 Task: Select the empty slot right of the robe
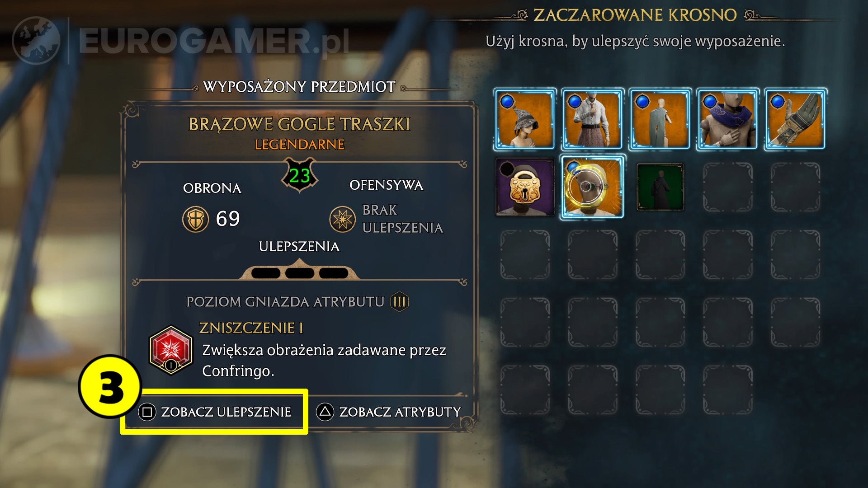pyautogui.click(x=728, y=187)
